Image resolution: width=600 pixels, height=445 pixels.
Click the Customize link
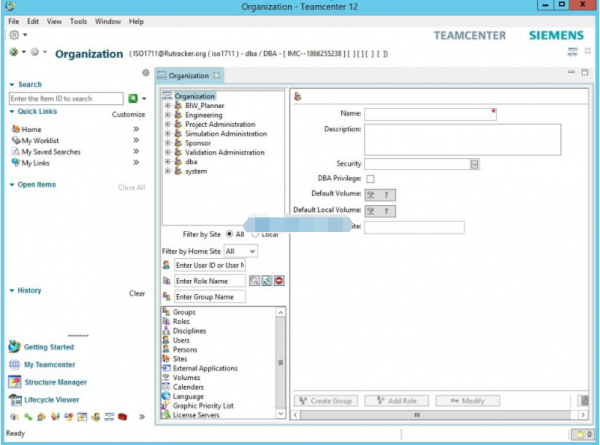pos(129,114)
